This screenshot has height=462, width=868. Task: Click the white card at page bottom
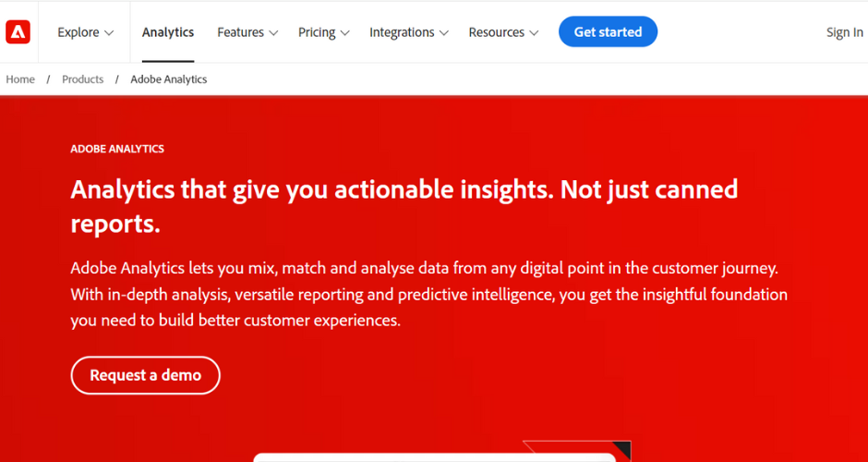pos(435,457)
